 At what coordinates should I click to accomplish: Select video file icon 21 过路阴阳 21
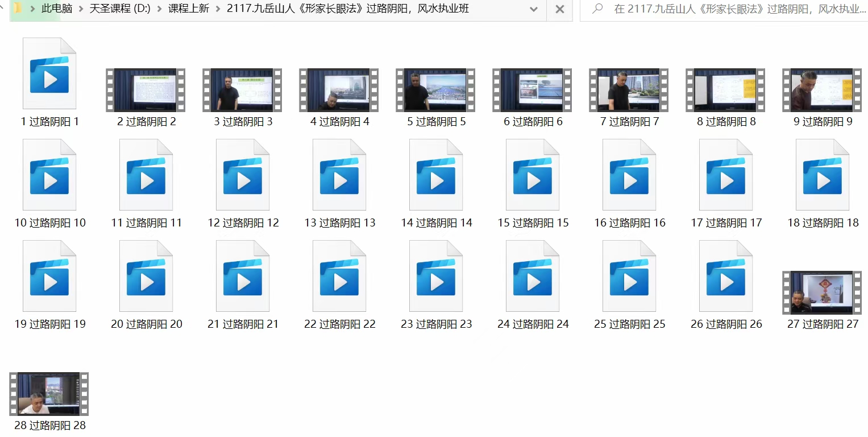pyautogui.click(x=243, y=276)
